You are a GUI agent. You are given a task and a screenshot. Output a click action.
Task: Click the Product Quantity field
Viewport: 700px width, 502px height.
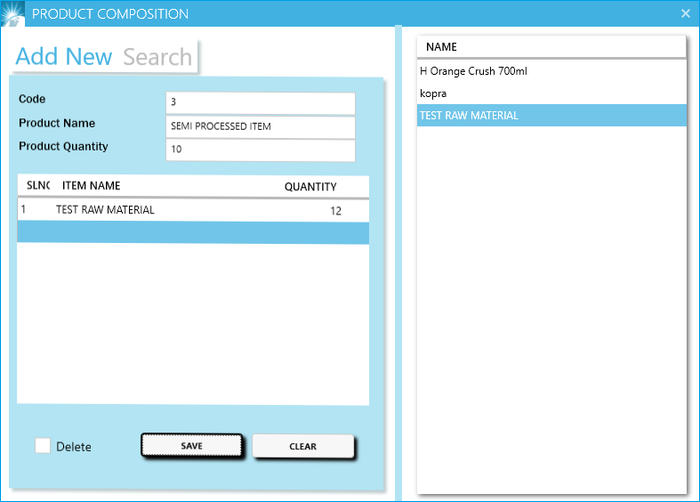(x=260, y=150)
